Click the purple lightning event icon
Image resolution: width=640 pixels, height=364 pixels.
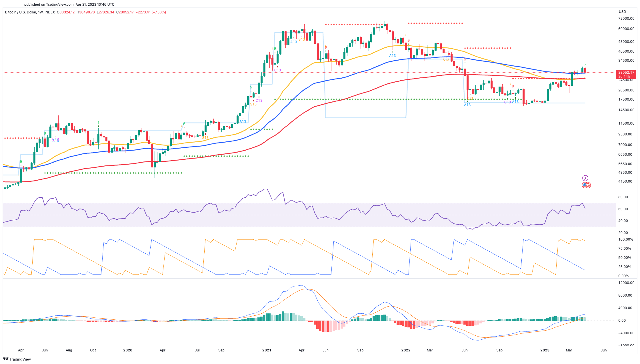pyautogui.click(x=585, y=178)
